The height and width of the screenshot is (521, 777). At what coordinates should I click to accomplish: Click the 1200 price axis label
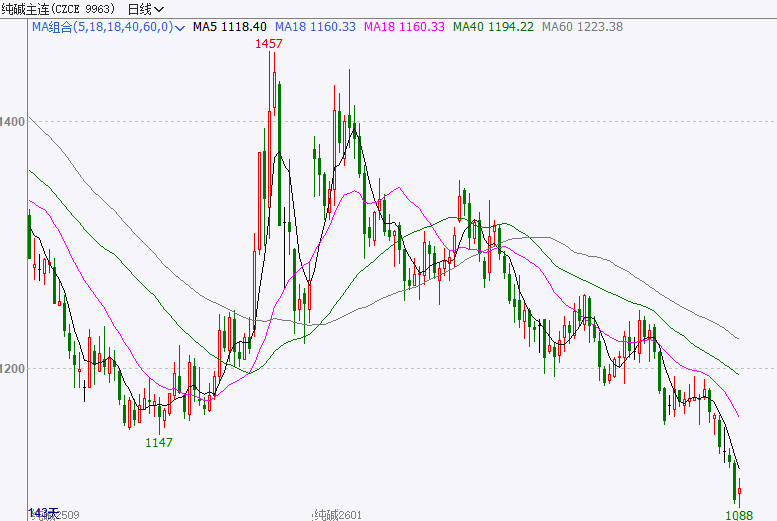point(13,368)
